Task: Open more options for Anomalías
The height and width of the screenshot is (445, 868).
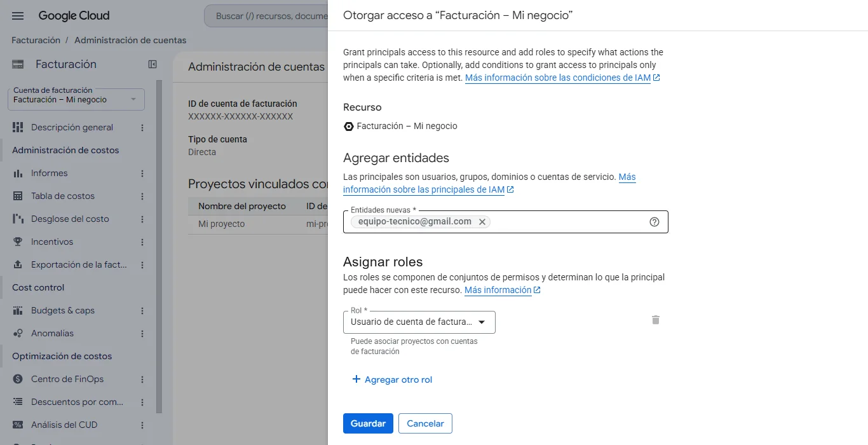Action: [142, 334]
